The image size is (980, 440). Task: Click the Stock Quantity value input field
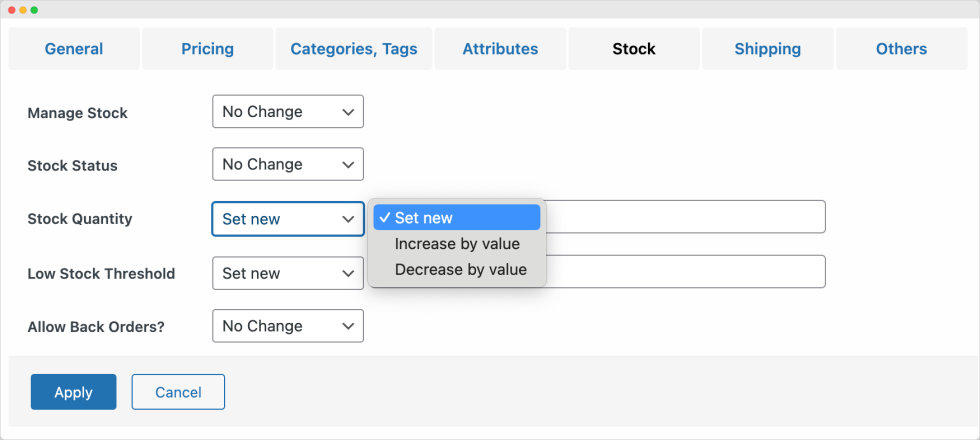686,217
